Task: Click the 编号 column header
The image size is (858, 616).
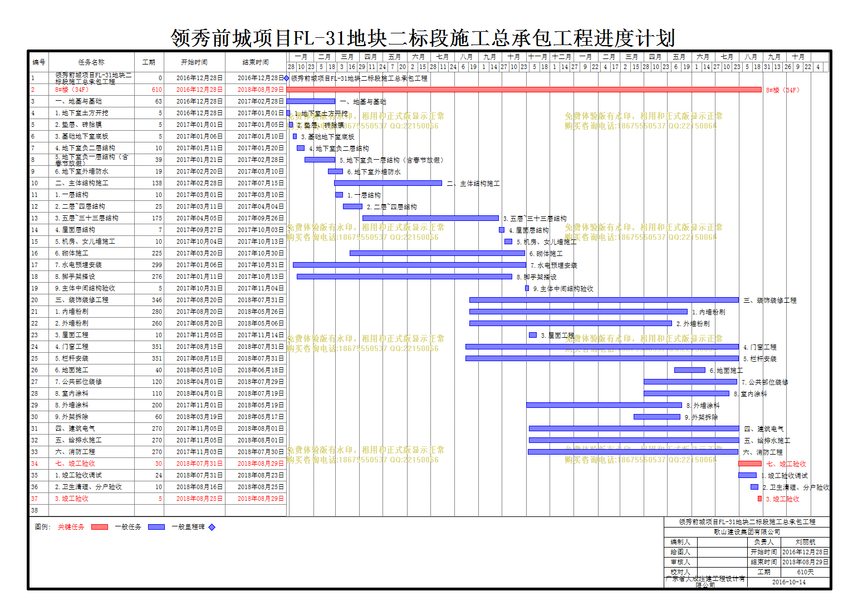Action: 39,62
